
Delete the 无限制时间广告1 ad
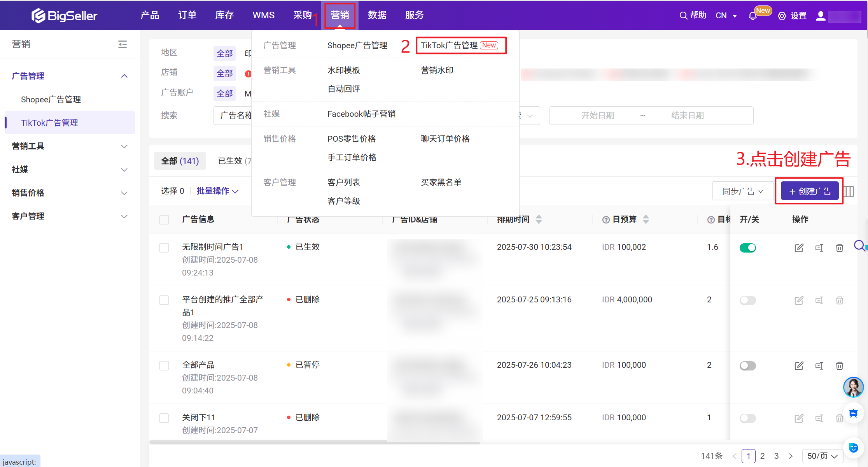coord(840,248)
